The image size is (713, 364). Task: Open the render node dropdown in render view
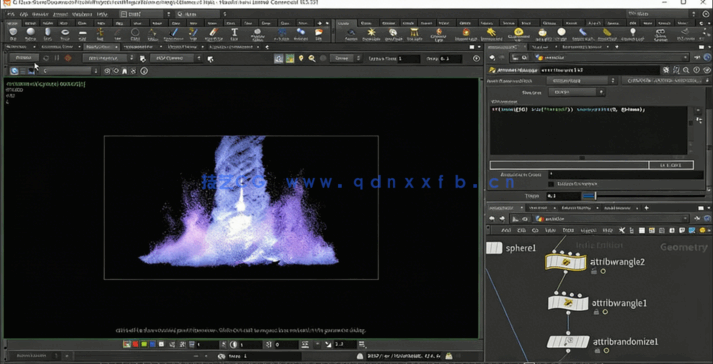click(109, 58)
